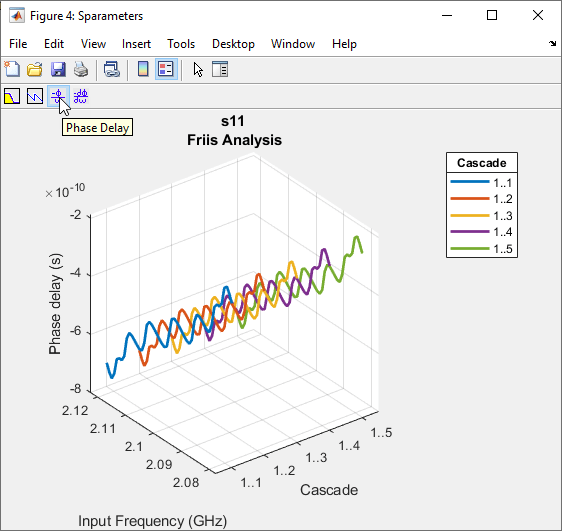Click the Cascade legend title
Viewport: 562px width, 531px height.
[x=482, y=163]
